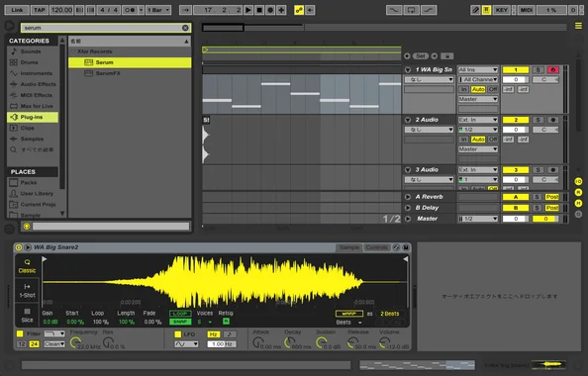
Task: Open Packs in Places
Action: coord(29,183)
